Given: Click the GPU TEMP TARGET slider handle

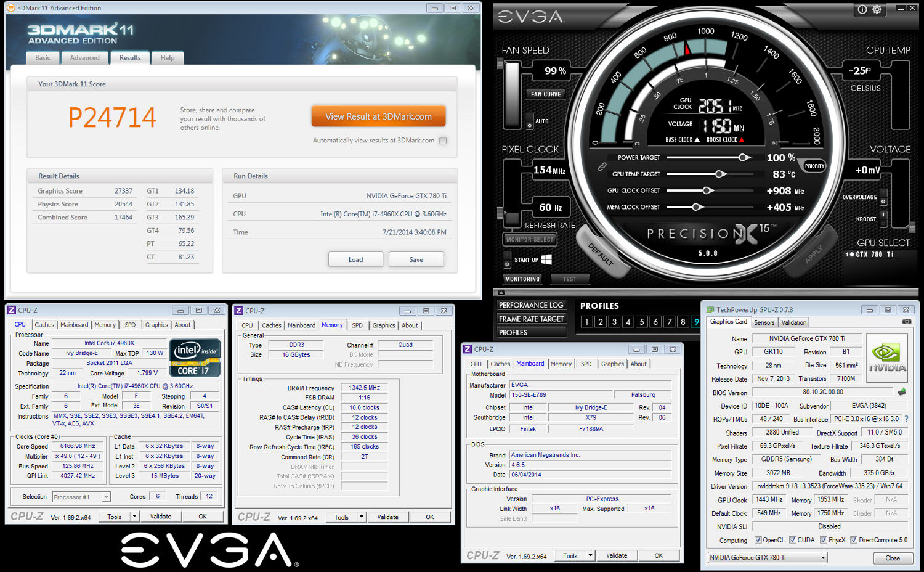Looking at the screenshot, I should [x=719, y=174].
